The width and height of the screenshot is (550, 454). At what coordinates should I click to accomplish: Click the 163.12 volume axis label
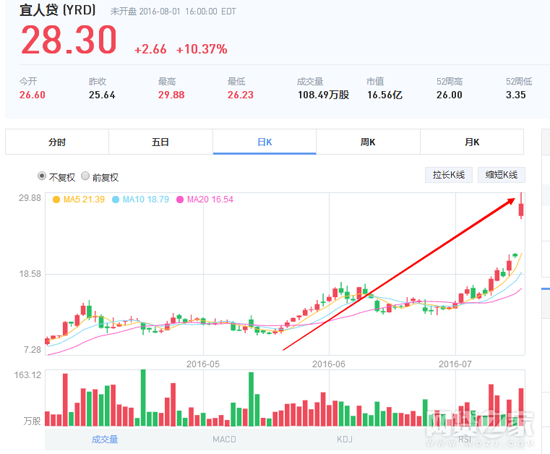click(28, 375)
